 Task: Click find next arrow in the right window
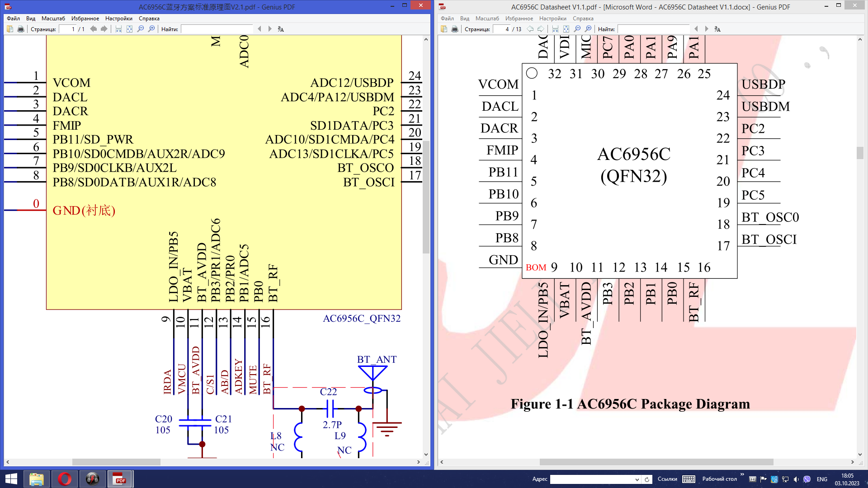coord(707,29)
